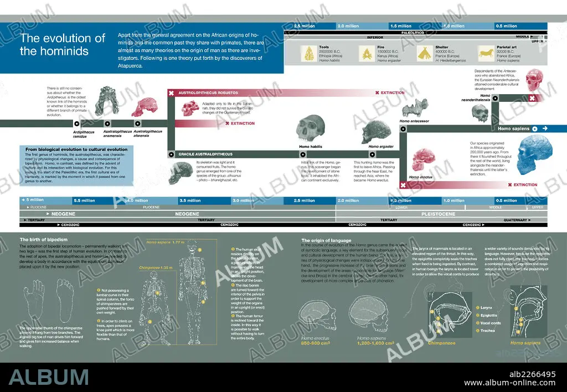Click the Chimpanzee larynx diagram
Screen dimensions: 567x392
pos(450,314)
